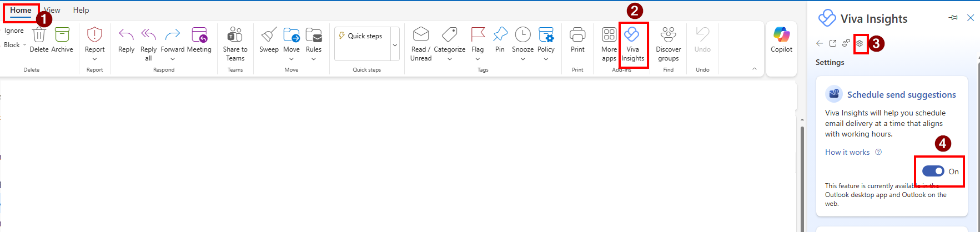Click the Report shield icon
Screen dimensions: 980x232
point(95,35)
